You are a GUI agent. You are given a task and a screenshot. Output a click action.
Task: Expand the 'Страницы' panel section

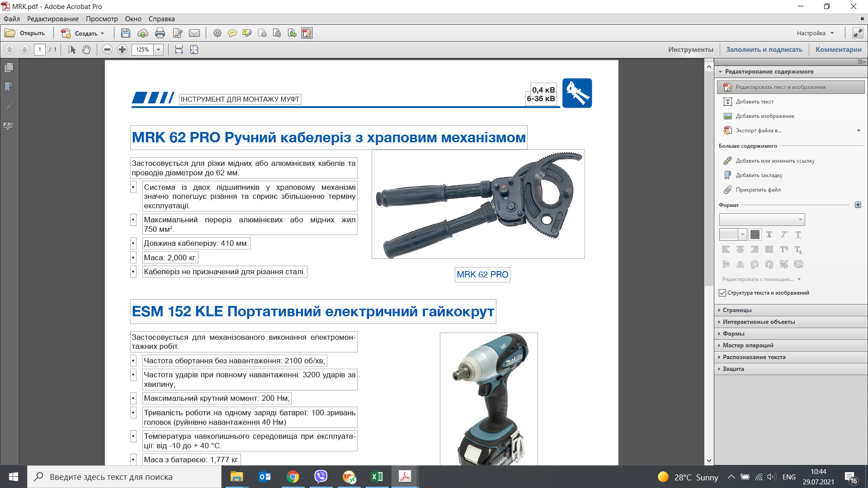(791, 310)
